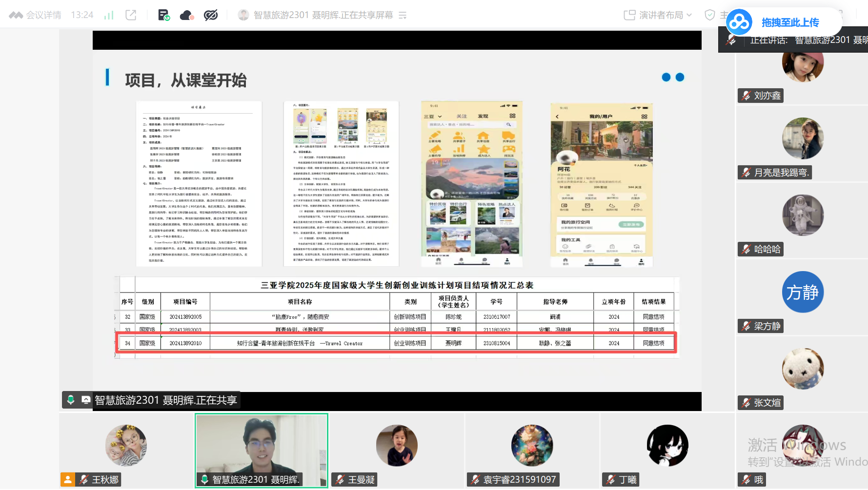
Task: Click the green microphone on shared-screen label
Action: coord(71,400)
